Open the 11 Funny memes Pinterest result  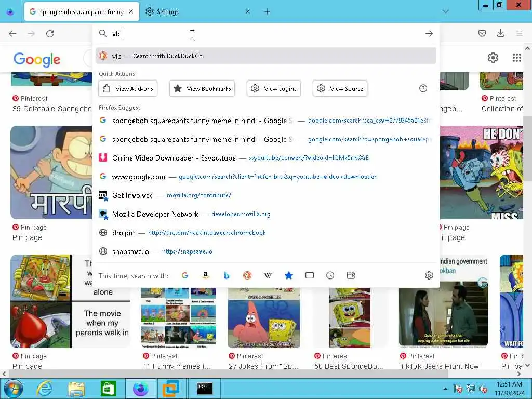pyautogui.click(x=177, y=366)
